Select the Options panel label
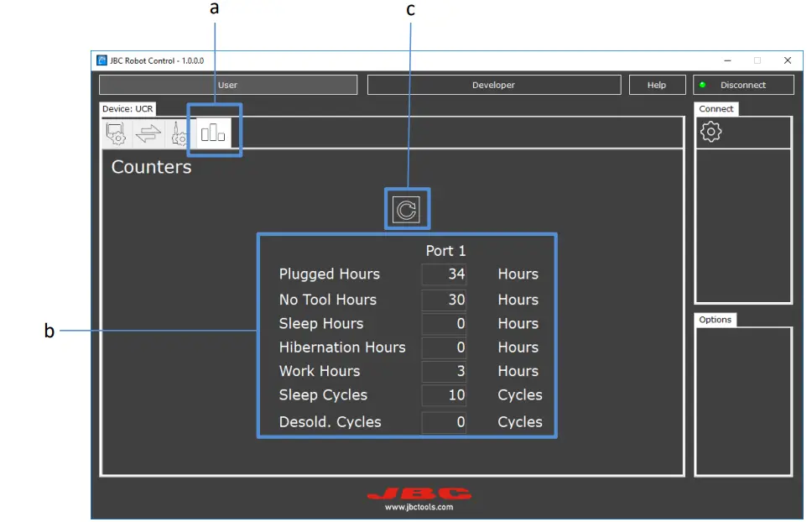812x522 pixels. 715,319
